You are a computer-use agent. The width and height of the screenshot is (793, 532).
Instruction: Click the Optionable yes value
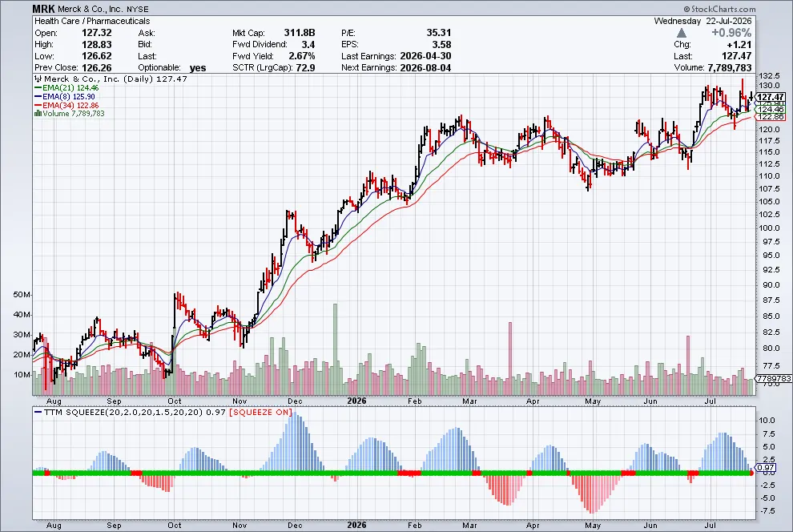coord(198,68)
